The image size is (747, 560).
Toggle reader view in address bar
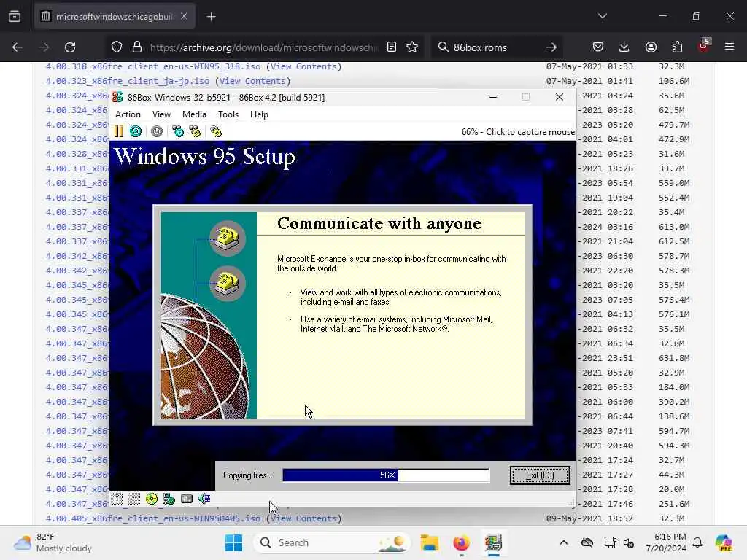tap(392, 47)
